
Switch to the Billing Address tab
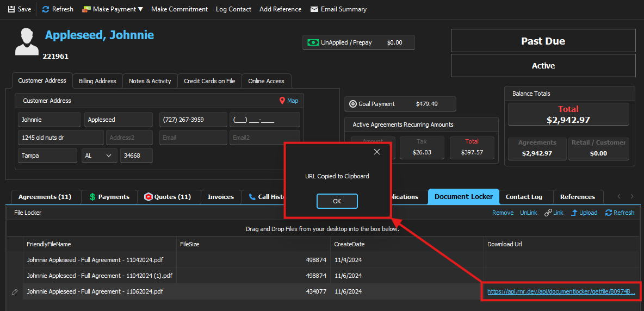(x=98, y=81)
